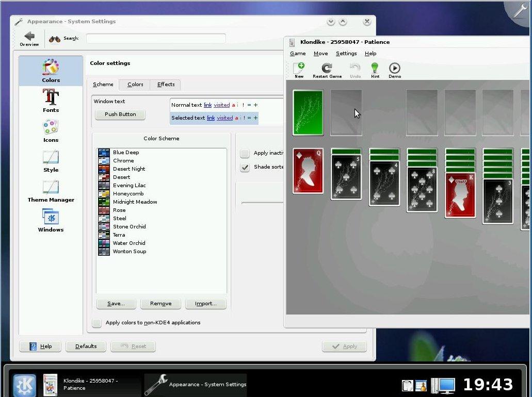Click the Push Button preview
Image resolution: width=532 pixels, height=397 pixels.
pos(120,114)
